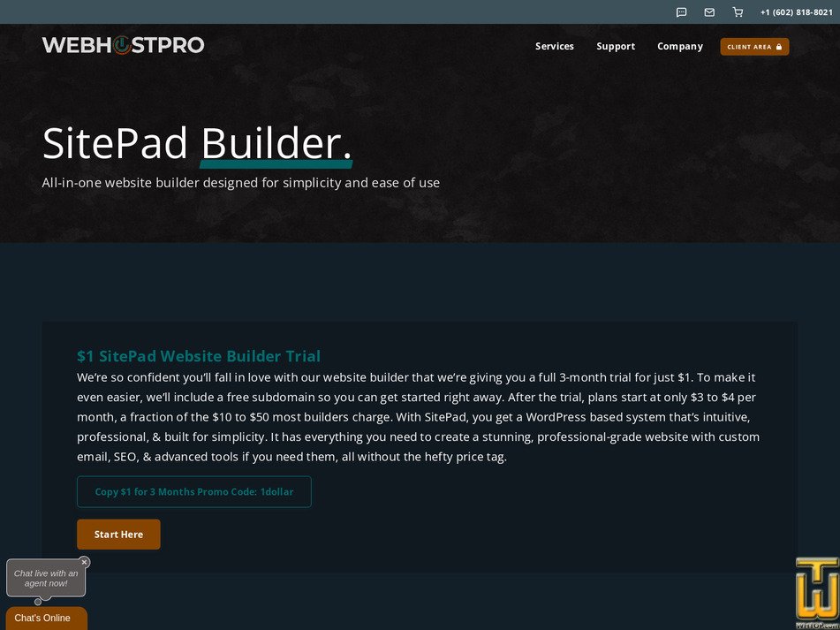Click the email envelope icon in the top bar

pyautogui.click(x=709, y=11)
